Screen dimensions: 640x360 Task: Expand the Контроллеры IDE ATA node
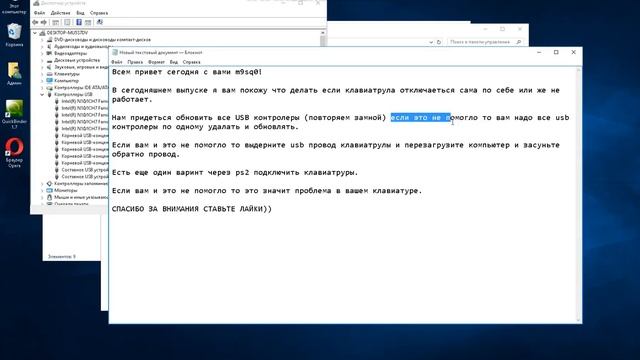point(42,88)
